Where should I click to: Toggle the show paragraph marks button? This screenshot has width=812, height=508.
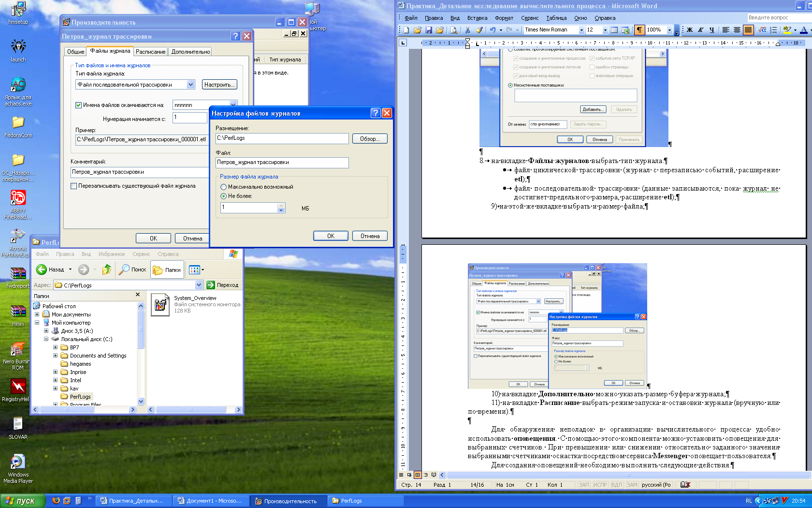click(x=639, y=30)
